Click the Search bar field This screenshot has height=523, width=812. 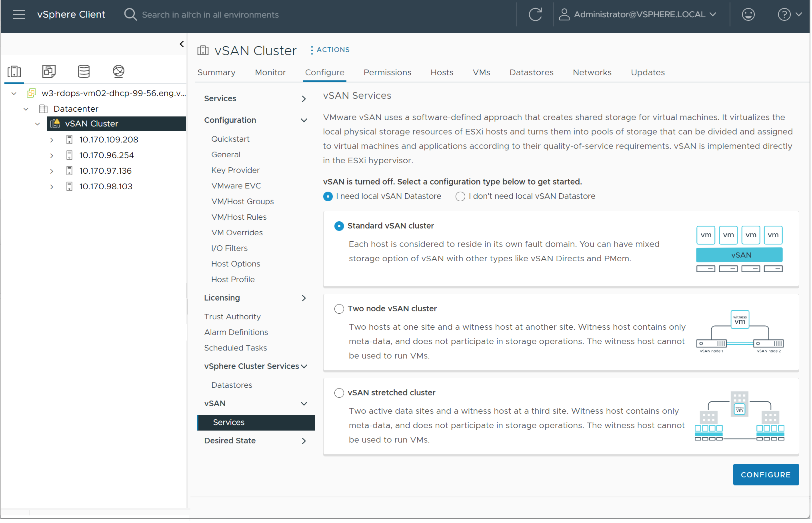[x=211, y=15]
